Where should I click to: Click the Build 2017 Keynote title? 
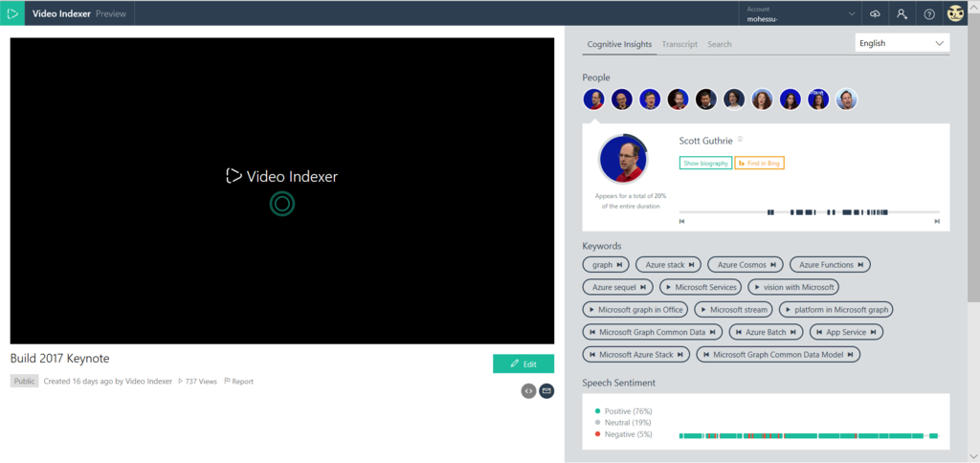point(60,359)
